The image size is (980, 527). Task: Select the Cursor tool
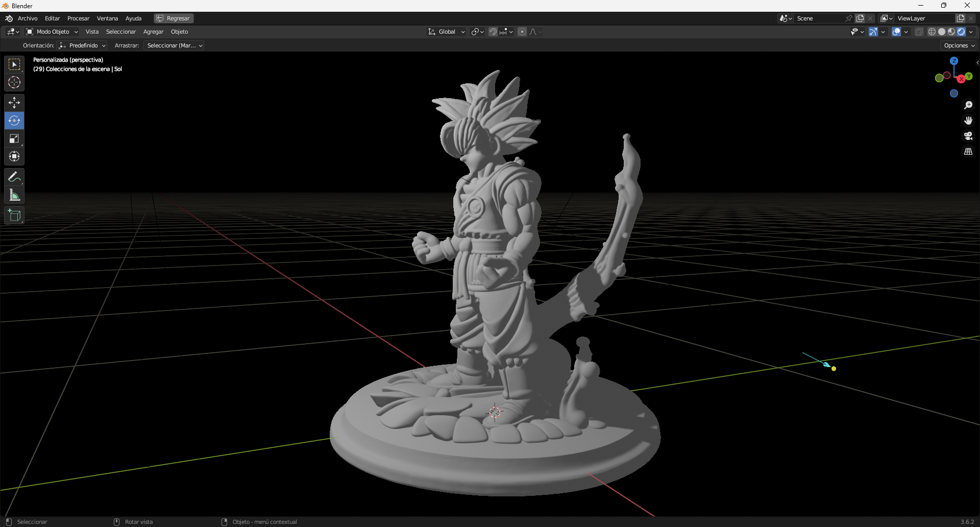pyautogui.click(x=14, y=82)
